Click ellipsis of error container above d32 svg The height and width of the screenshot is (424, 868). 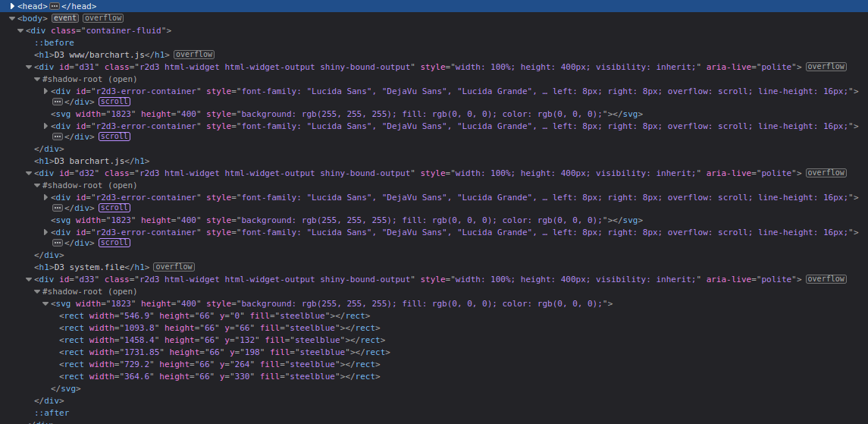tap(57, 208)
